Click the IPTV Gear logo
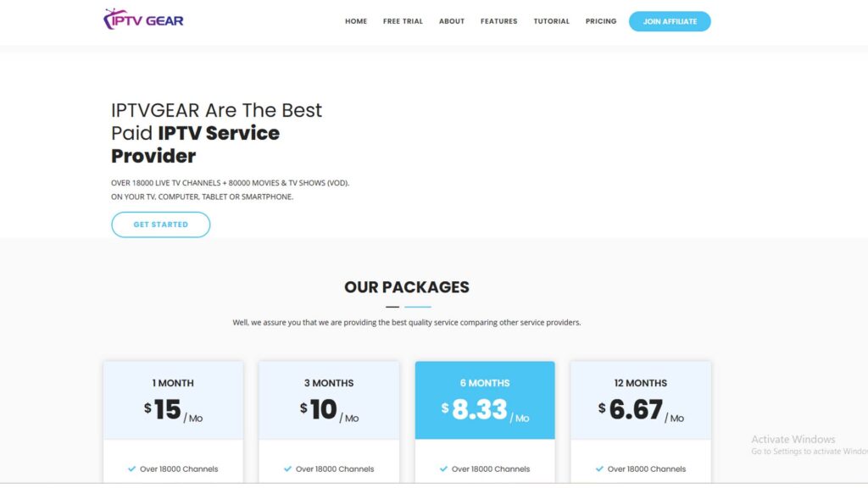The width and height of the screenshot is (868, 488). point(143,20)
